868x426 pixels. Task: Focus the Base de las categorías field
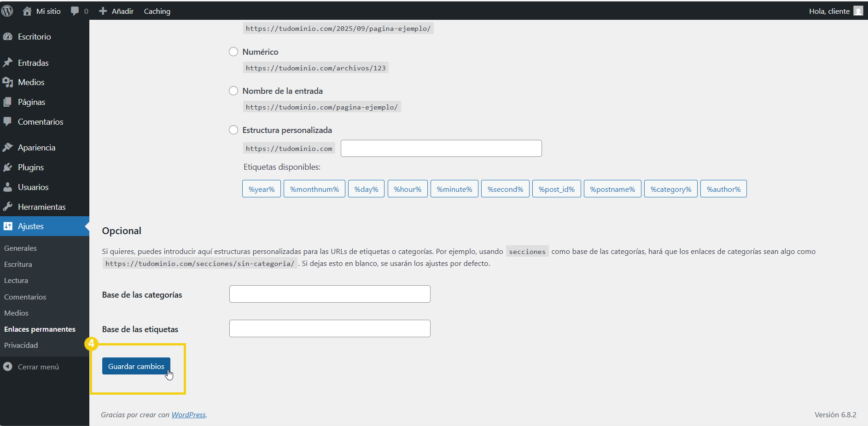[x=330, y=294]
